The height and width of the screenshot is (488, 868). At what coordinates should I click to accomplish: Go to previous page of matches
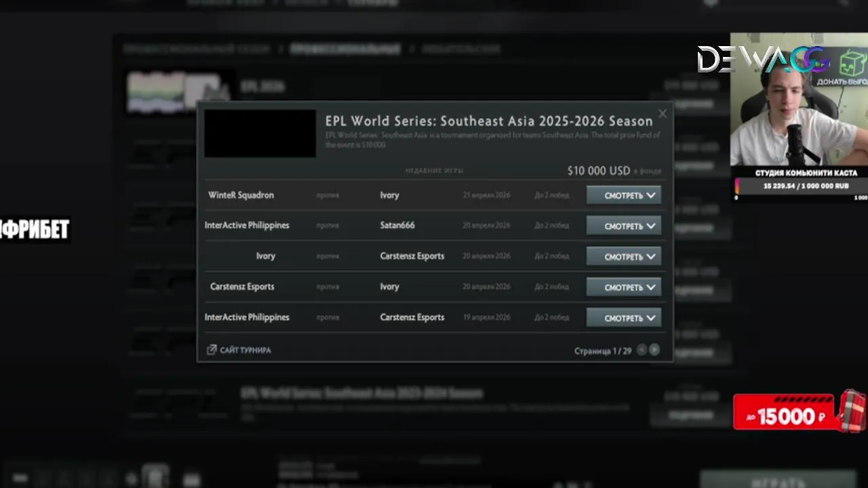[x=642, y=350]
